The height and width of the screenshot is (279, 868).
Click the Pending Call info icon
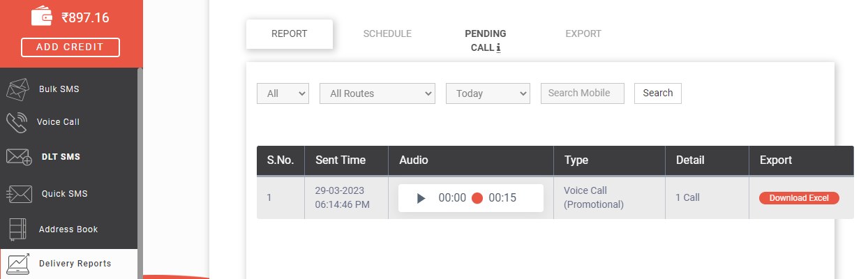[498, 48]
